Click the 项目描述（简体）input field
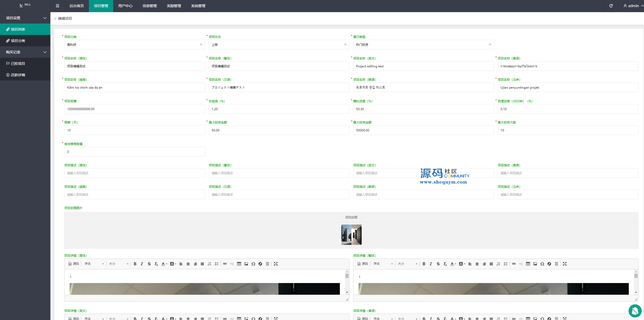Image resolution: width=644 pixels, height=320 pixels. point(134,173)
